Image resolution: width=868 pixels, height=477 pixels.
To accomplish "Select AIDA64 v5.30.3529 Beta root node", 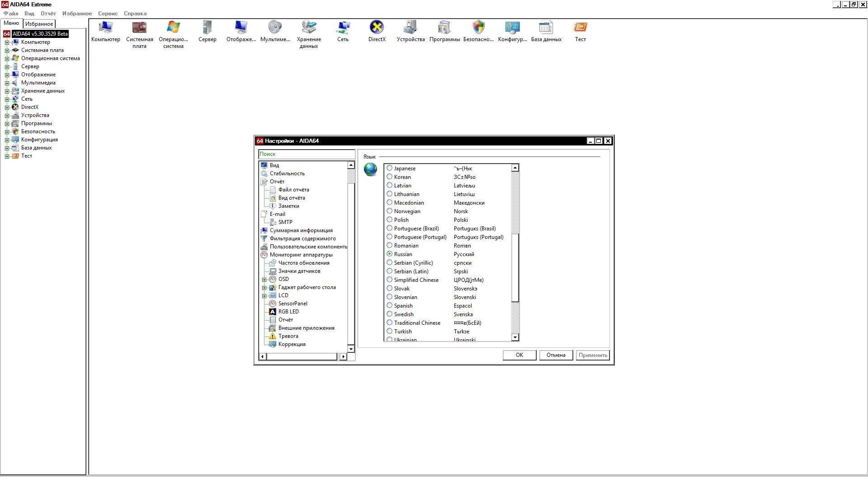I will (40, 34).
